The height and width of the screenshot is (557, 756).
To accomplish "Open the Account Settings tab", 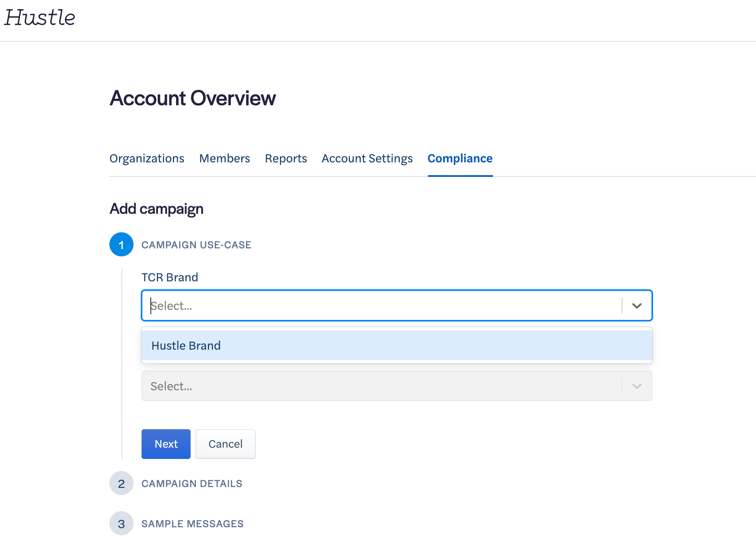I will (x=367, y=158).
